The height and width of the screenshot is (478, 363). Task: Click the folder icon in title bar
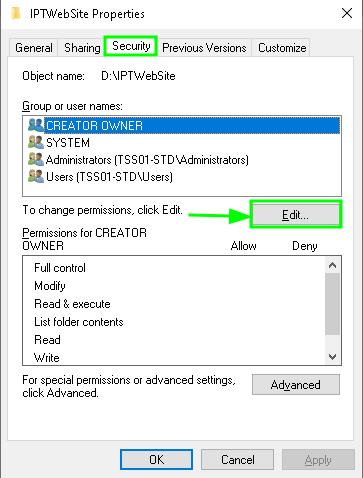(x=16, y=14)
